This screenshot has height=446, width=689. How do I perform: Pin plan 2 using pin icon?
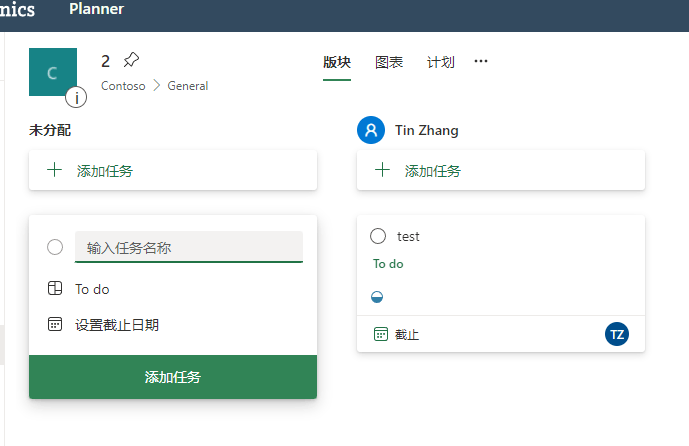(x=131, y=60)
